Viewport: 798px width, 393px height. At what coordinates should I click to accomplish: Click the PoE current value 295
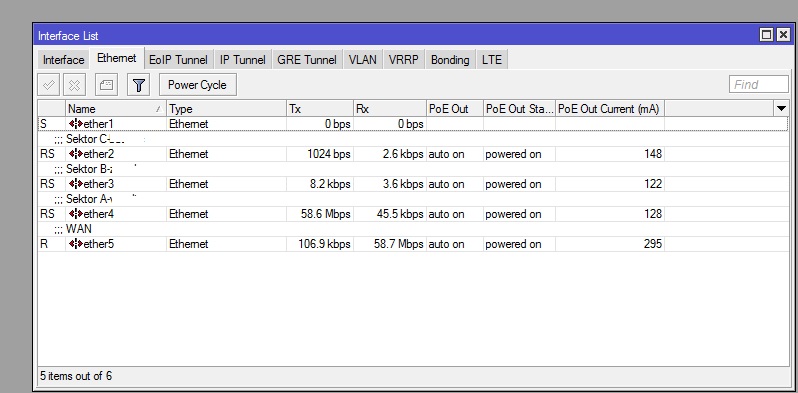[652, 244]
